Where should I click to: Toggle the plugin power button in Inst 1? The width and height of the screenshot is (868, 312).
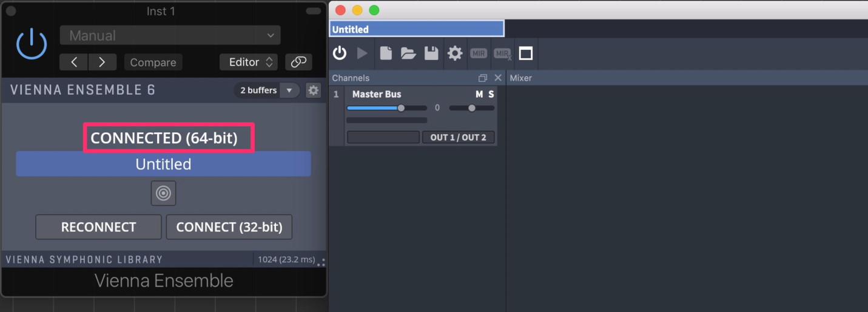32,44
